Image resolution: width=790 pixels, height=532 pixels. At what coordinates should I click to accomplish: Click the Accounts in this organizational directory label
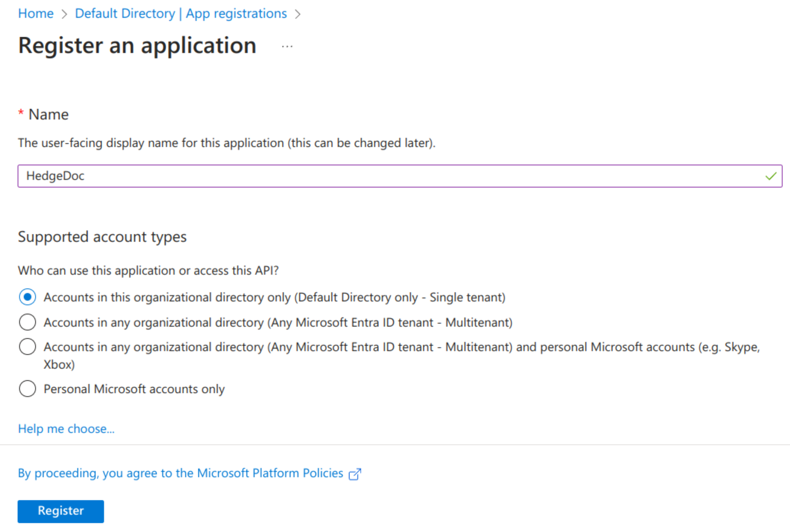274,297
